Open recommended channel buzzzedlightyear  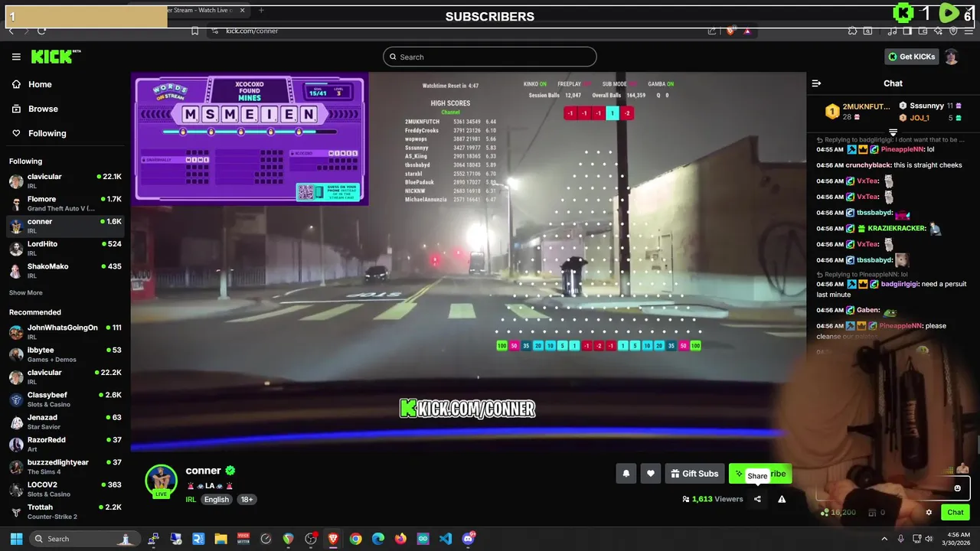65,466
